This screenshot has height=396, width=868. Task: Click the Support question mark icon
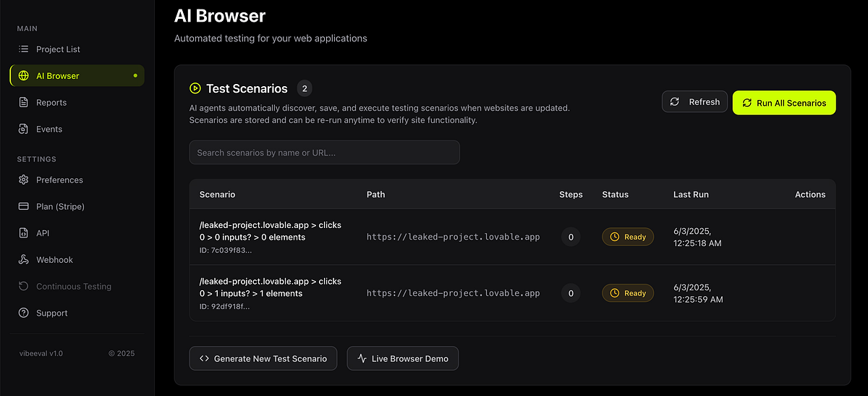pyautogui.click(x=23, y=313)
